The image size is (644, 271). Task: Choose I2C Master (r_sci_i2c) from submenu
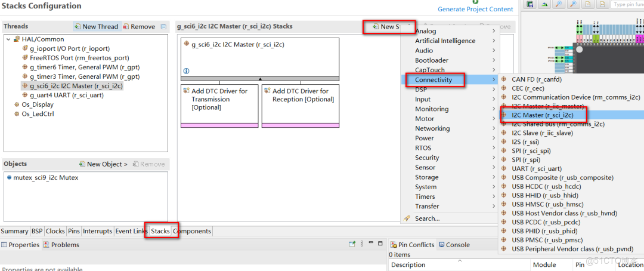click(x=571, y=115)
